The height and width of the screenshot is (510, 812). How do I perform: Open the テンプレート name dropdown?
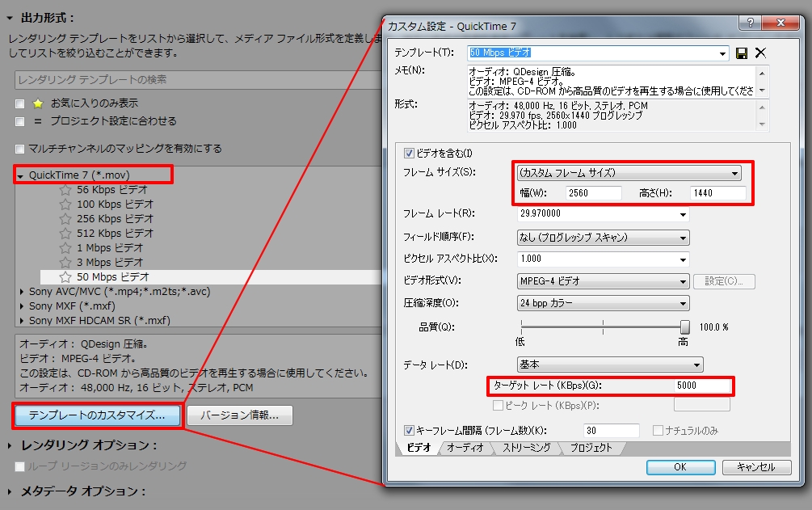(x=722, y=53)
